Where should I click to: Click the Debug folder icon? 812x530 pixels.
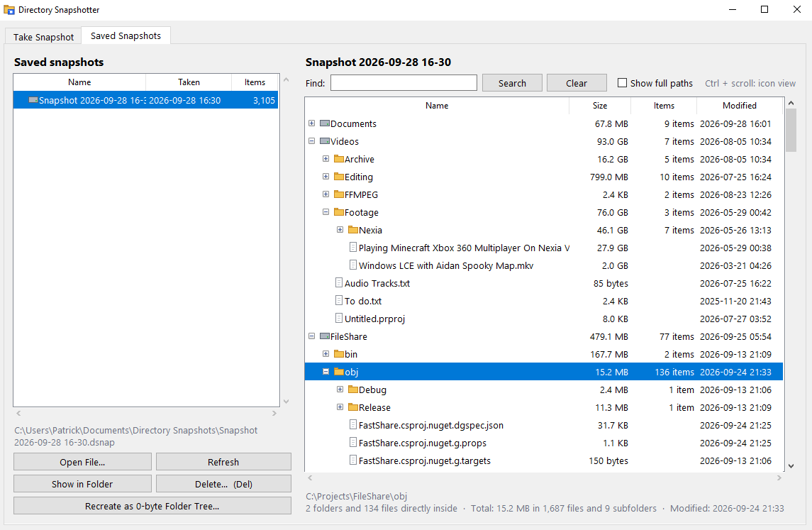pos(353,389)
